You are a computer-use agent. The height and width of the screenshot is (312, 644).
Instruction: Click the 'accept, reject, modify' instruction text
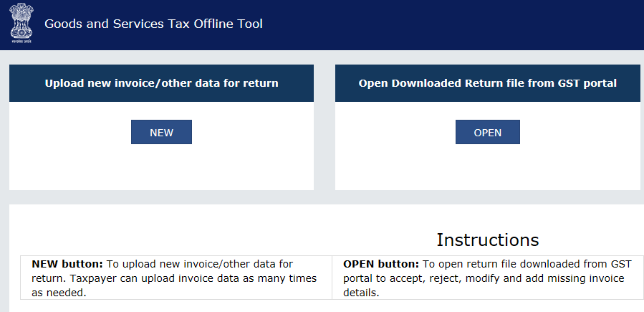444,278
